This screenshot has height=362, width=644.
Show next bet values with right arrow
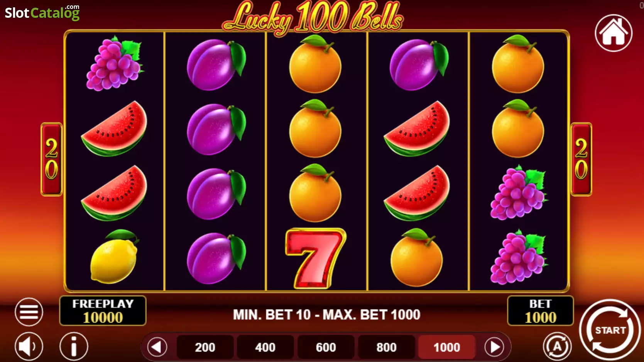tap(494, 347)
